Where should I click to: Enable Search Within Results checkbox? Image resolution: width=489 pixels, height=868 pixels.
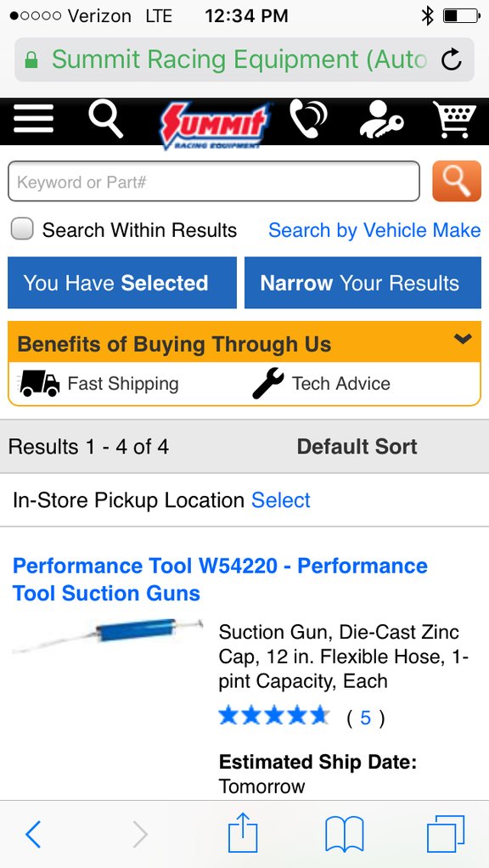(x=22, y=228)
